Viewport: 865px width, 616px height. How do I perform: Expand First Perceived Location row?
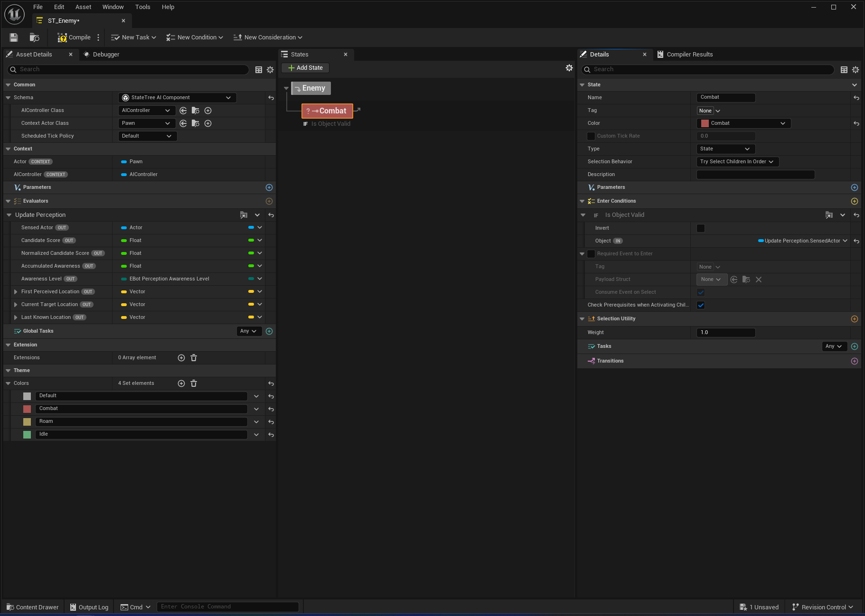point(16,292)
